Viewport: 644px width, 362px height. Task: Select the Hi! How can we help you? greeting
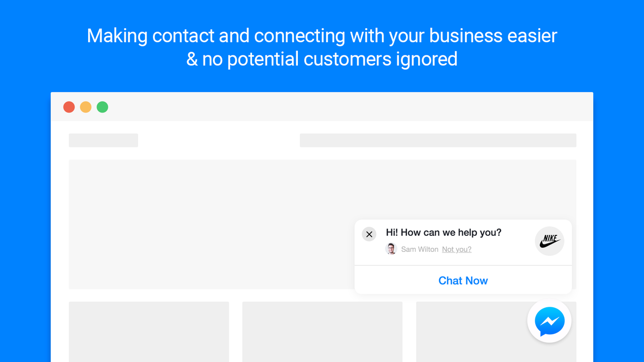(443, 232)
